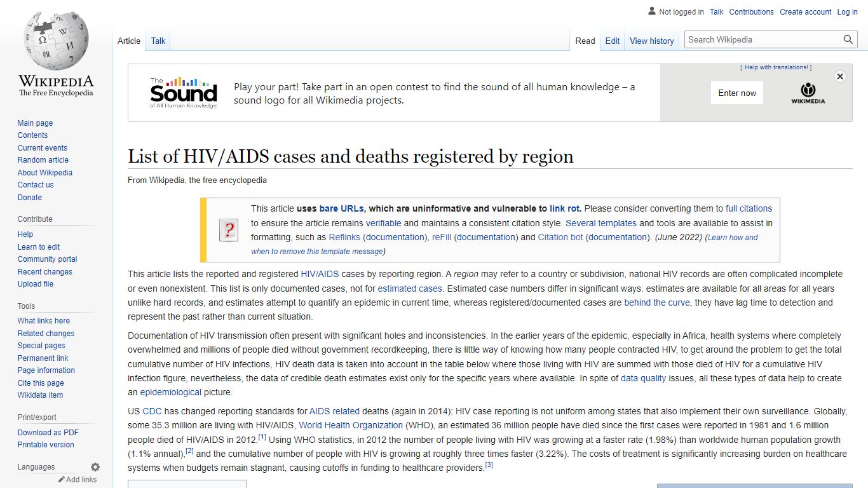Click the Enter now button
The width and height of the screenshot is (868, 488).
(737, 93)
